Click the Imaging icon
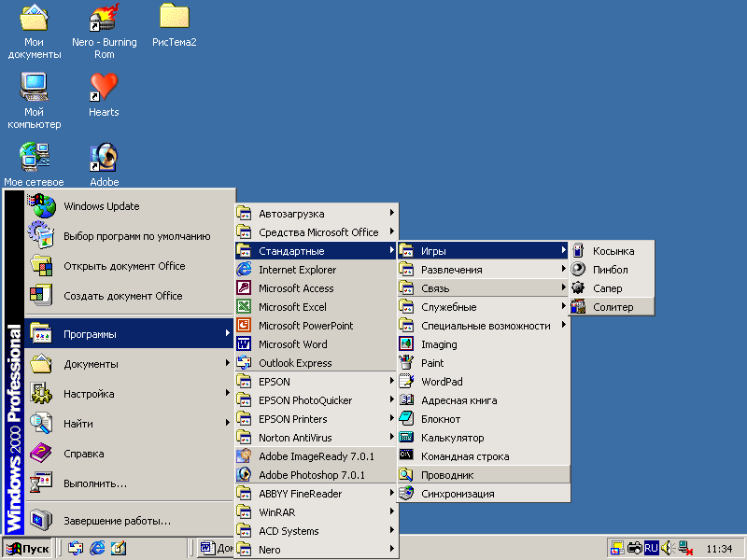747x560 pixels. click(x=406, y=343)
